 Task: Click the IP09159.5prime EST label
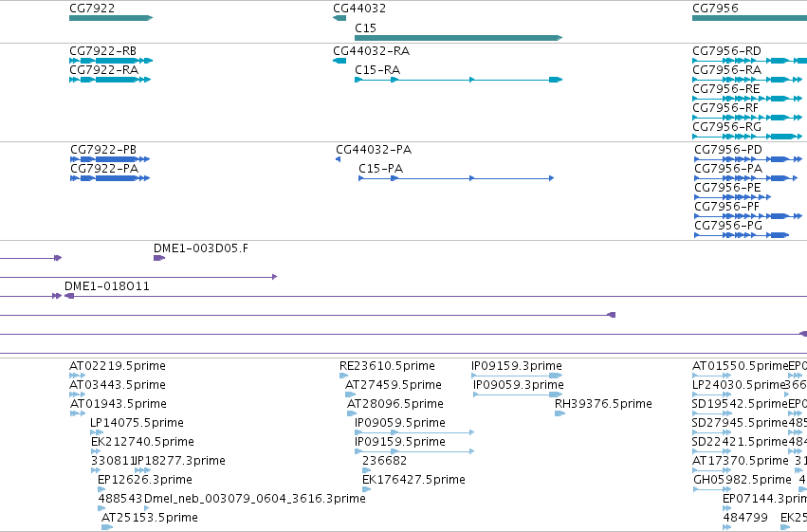tap(400, 442)
